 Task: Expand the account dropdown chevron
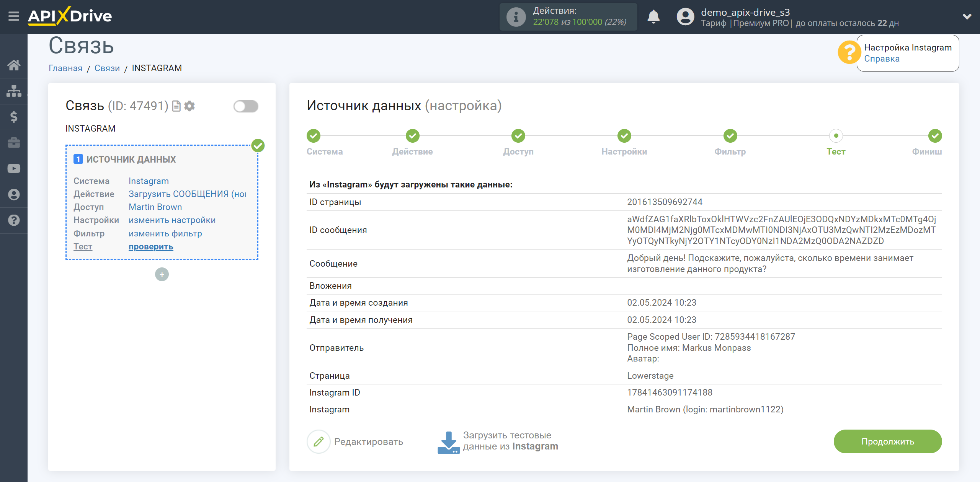click(967, 16)
